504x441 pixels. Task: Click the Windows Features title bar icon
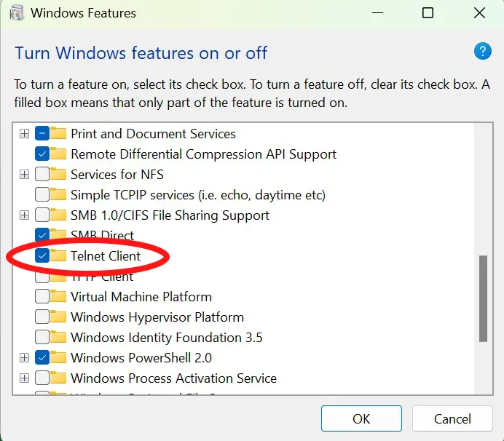tap(17, 13)
